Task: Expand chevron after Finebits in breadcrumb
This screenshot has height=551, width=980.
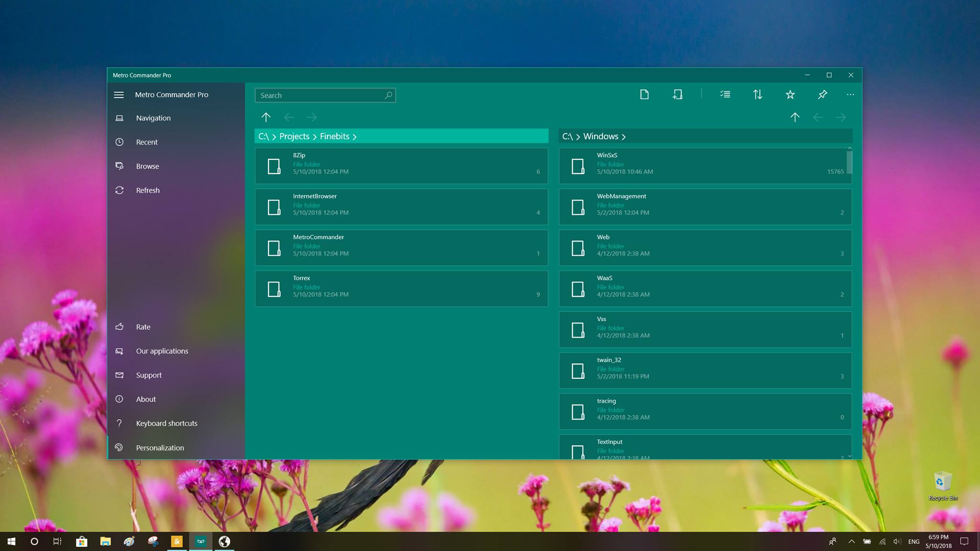Action: (x=355, y=137)
